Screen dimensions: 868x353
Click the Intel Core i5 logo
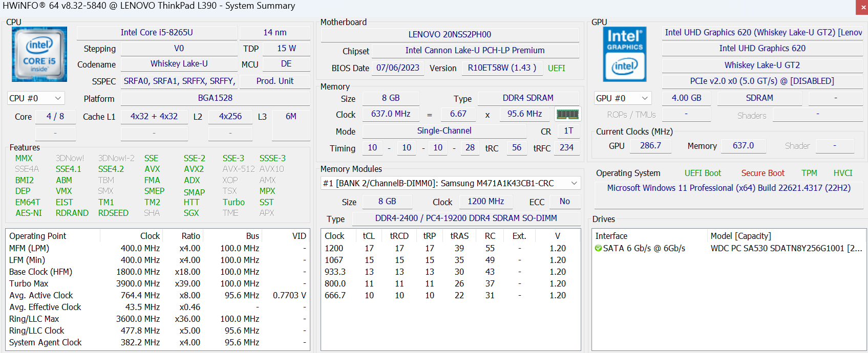click(39, 54)
